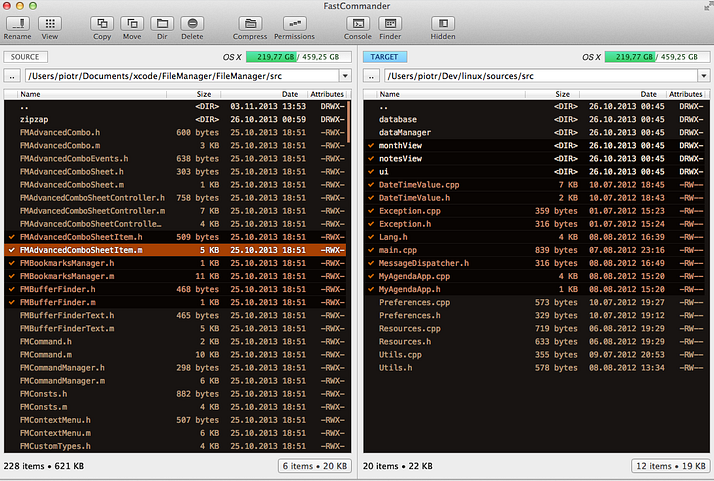The width and height of the screenshot is (714, 481).
Task: Expand the source path dropdown arrow
Action: 344,75
